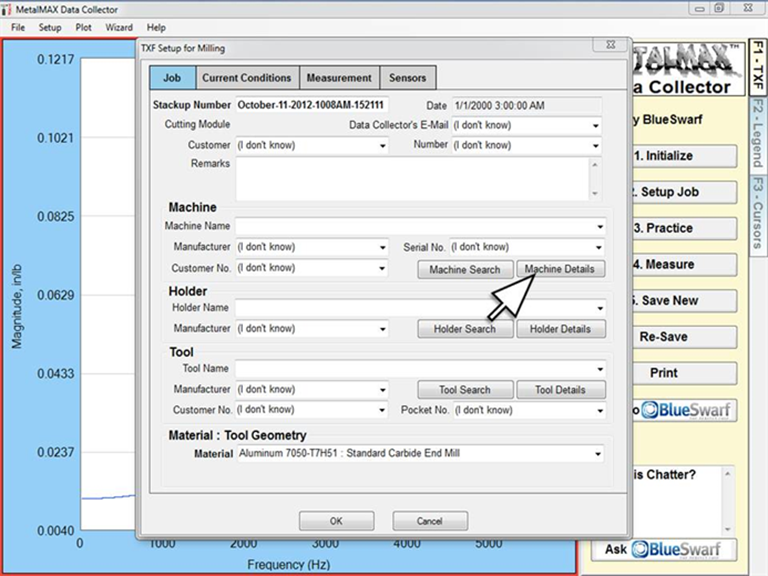The width and height of the screenshot is (768, 576).
Task: Click the Holder Search button
Action: coord(465,329)
